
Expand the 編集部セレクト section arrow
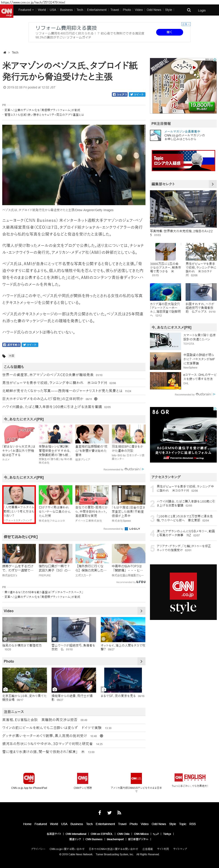coord(212,184)
